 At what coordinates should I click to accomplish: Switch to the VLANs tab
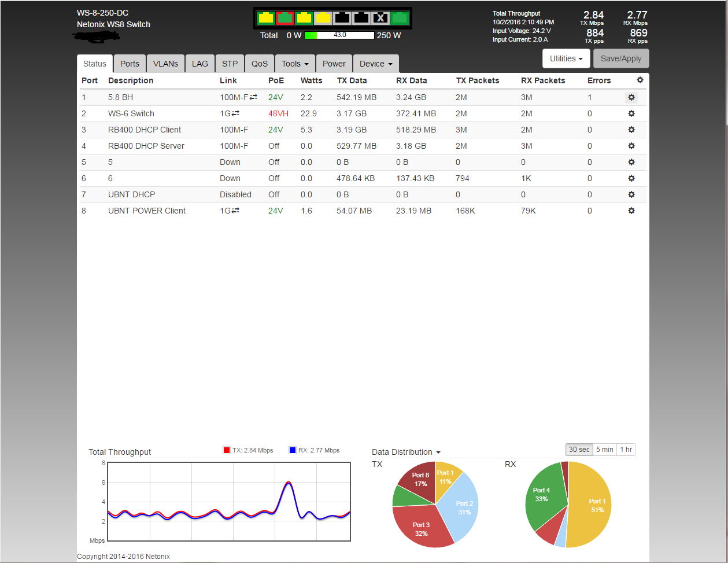click(165, 64)
